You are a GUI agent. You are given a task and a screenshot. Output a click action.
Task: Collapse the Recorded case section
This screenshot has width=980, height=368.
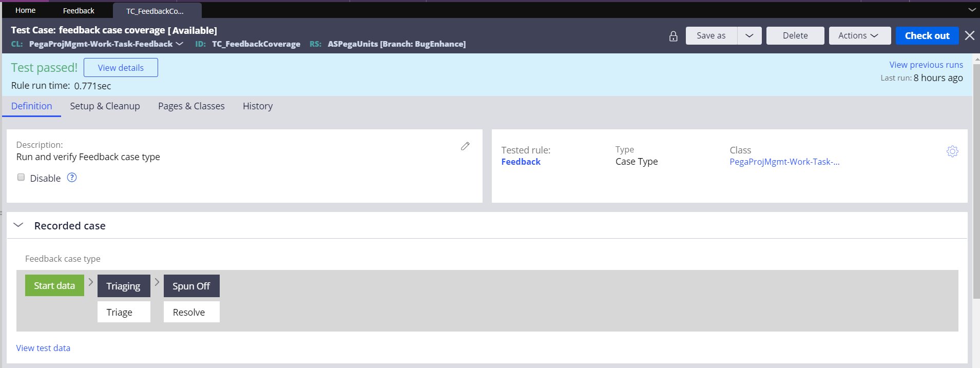pos(18,225)
